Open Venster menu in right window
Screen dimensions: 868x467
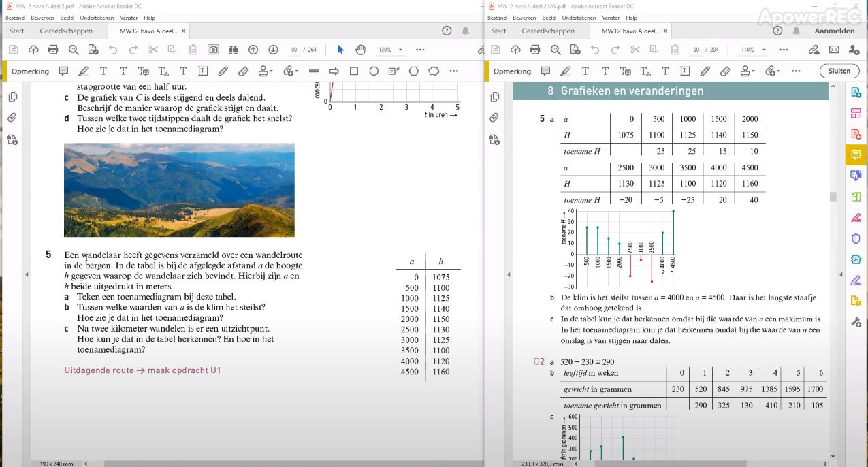(611, 18)
